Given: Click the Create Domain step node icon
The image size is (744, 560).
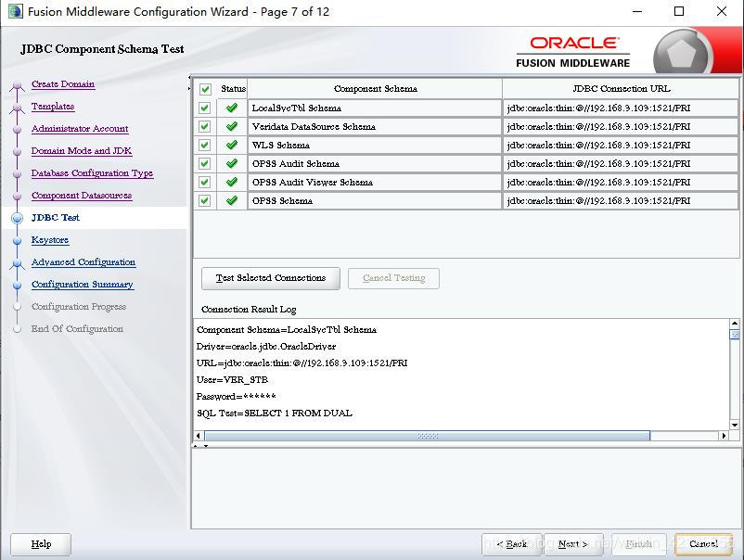Looking at the screenshot, I should pos(17,85).
